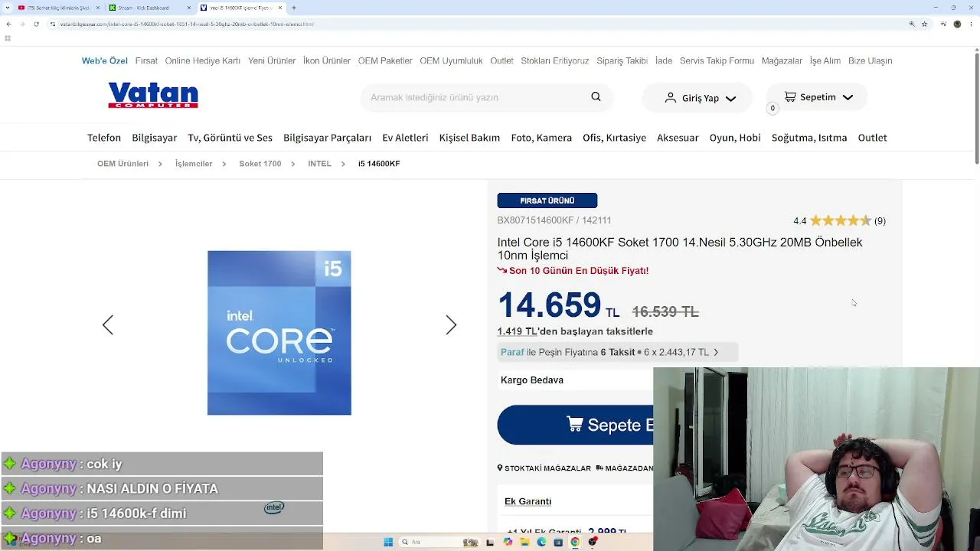The image size is (980, 551).
Task: Click the OEM Ürünleri breadcrumb
Action: [x=122, y=164]
